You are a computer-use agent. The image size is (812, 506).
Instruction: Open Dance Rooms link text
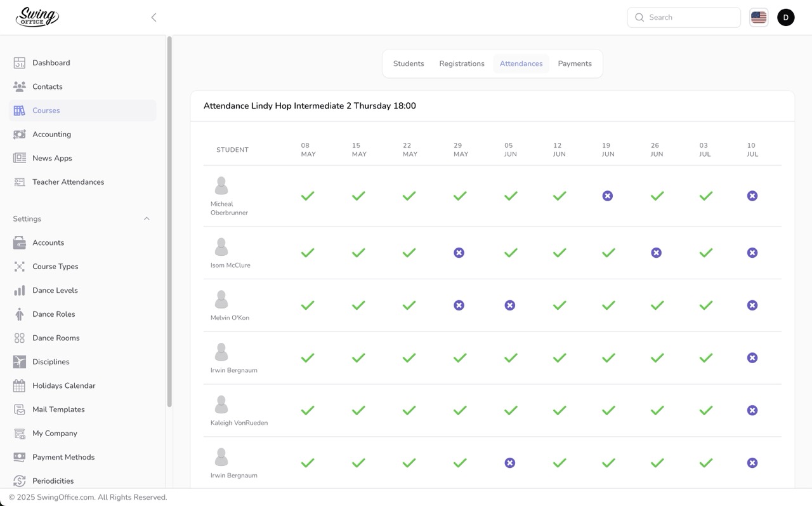[x=56, y=338]
